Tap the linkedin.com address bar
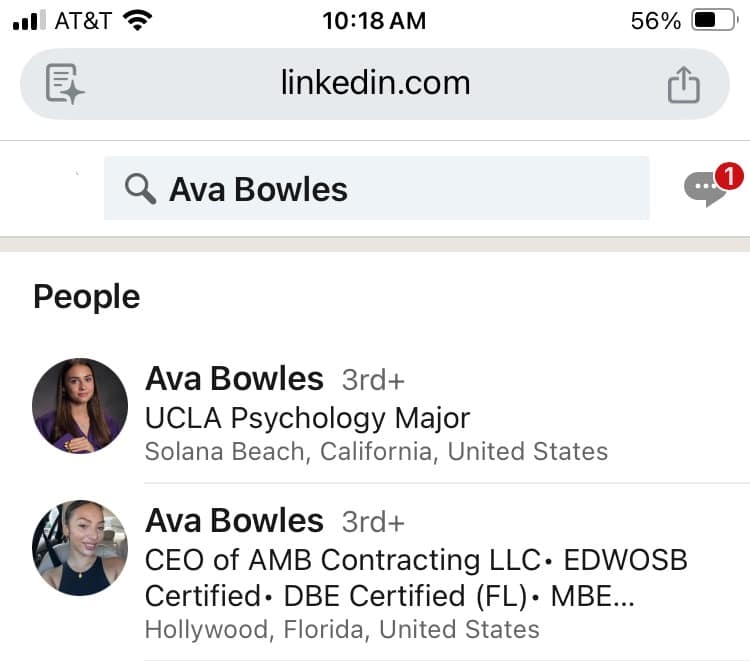 [375, 83]
